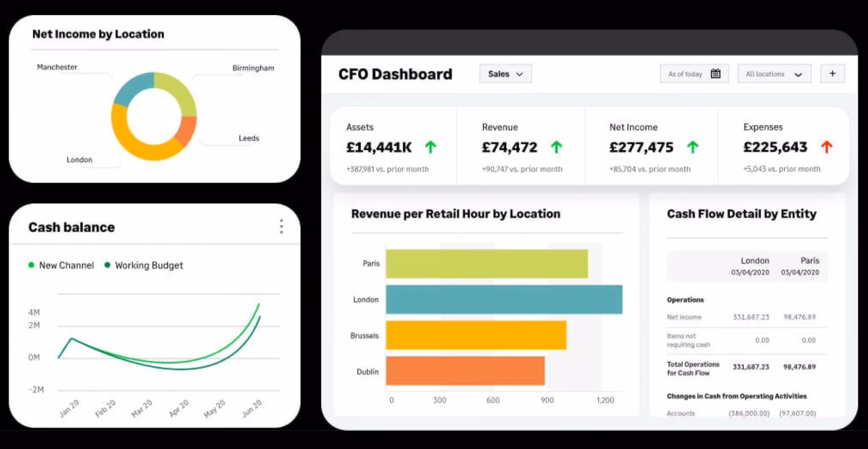
Task: Toggle the New Channel legend dot
Action: (x=31, y=265)
